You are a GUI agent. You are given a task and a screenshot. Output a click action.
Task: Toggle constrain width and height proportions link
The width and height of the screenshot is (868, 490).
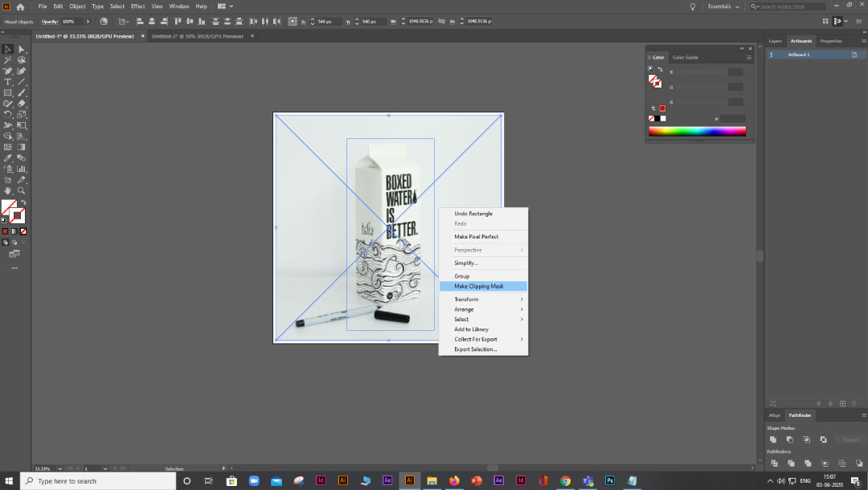[x=441, y=22]
